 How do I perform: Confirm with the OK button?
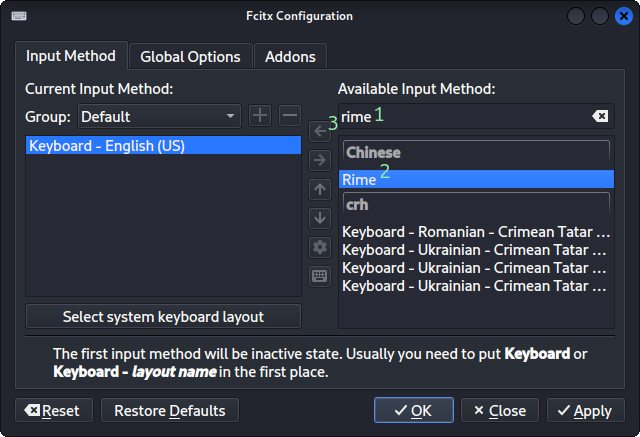coord(413,411)
